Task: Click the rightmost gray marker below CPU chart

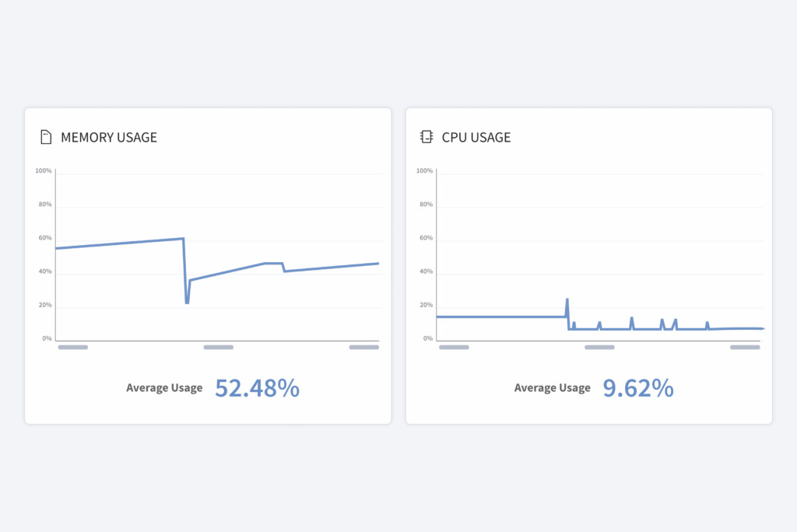Action: 745,347
